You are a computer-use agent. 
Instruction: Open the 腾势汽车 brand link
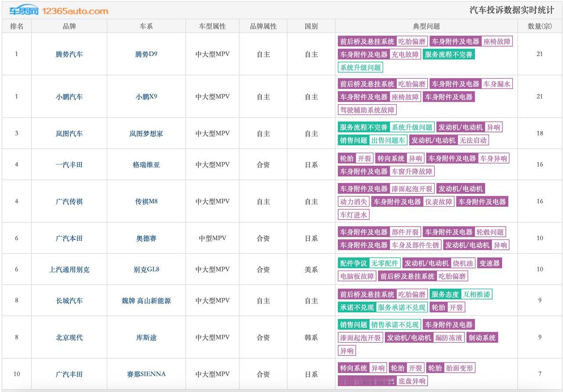[69, 55]
